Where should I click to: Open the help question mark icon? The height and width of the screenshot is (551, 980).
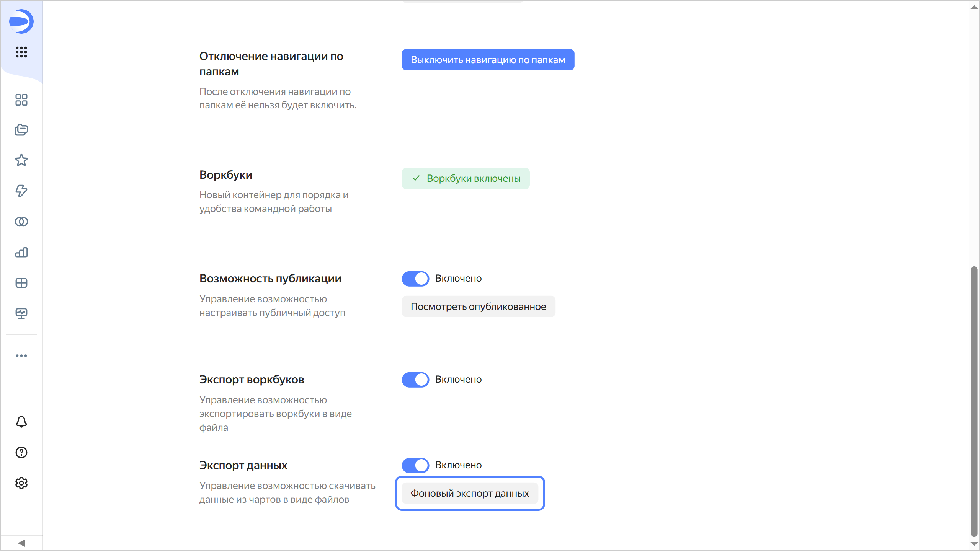tap(21, 453)
